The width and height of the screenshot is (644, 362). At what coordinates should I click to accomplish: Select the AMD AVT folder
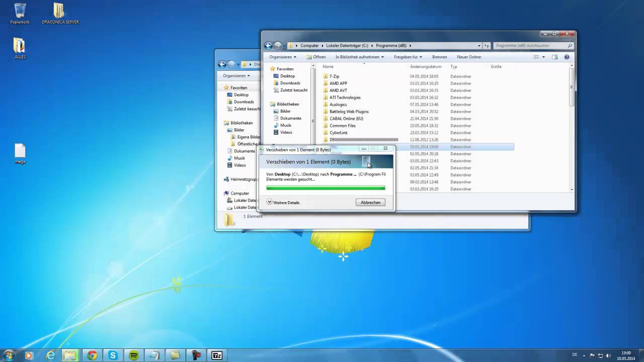(338, 90)
